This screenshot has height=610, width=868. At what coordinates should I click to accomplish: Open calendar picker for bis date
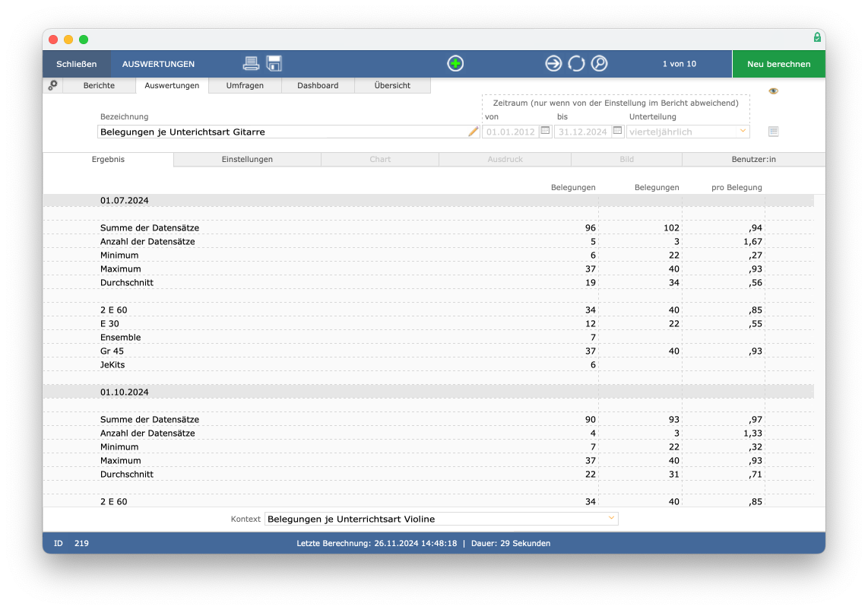point(617,131)
